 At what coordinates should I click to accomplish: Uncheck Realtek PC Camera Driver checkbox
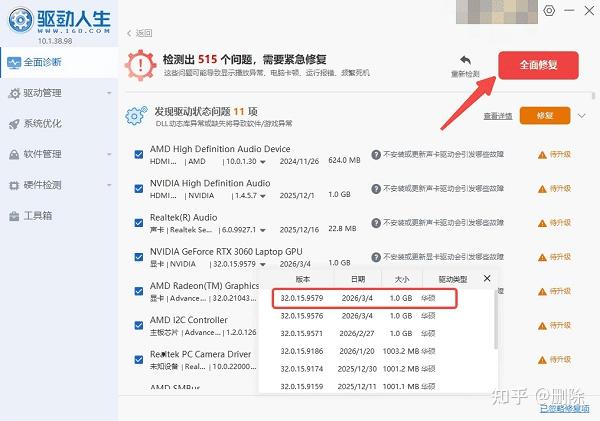coord(139,359)
